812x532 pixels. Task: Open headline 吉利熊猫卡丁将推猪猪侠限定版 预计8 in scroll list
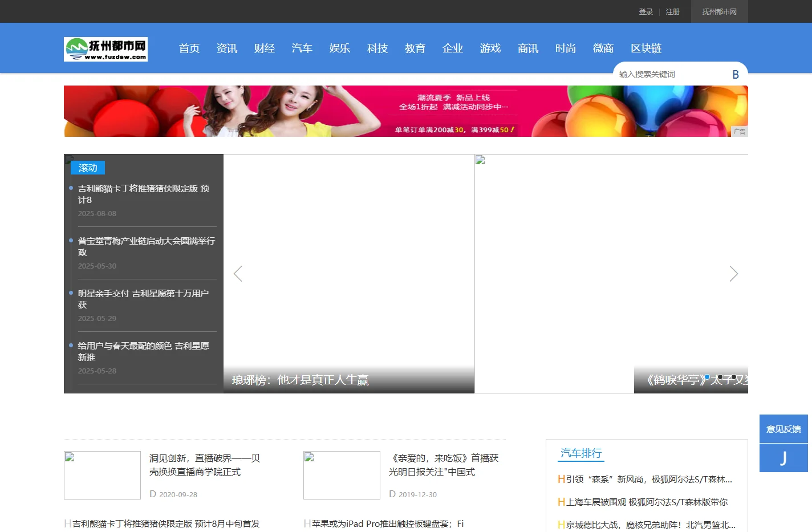point(144,194)
